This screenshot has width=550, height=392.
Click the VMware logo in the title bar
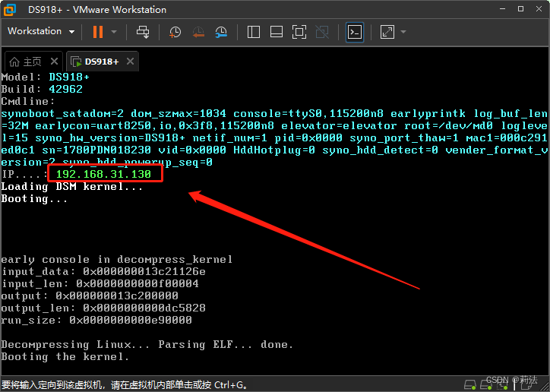tap(10, 9)
